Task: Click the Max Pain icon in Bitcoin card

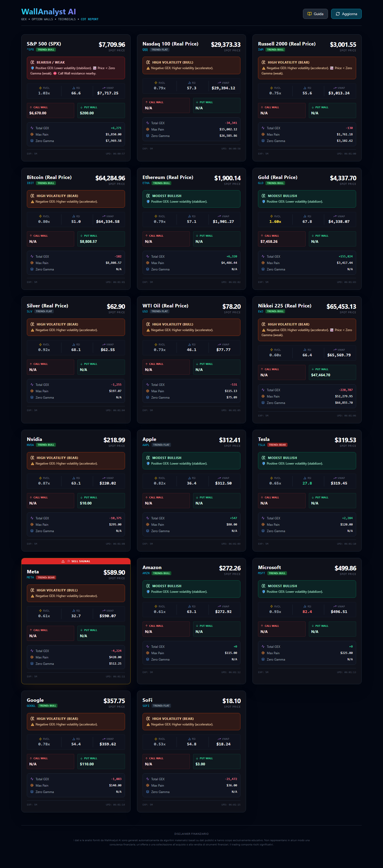Action: (x=32, y=263)
